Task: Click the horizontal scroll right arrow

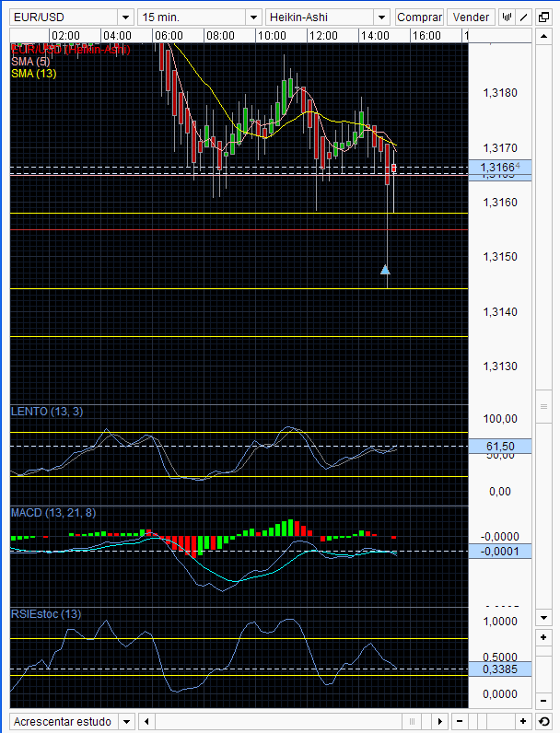Action: 440,722
